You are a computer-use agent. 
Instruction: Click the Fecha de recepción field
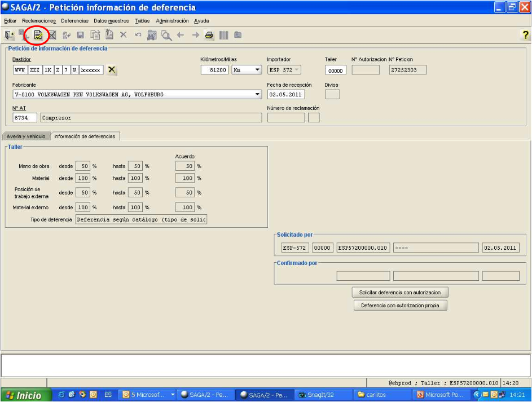[285, 95]
